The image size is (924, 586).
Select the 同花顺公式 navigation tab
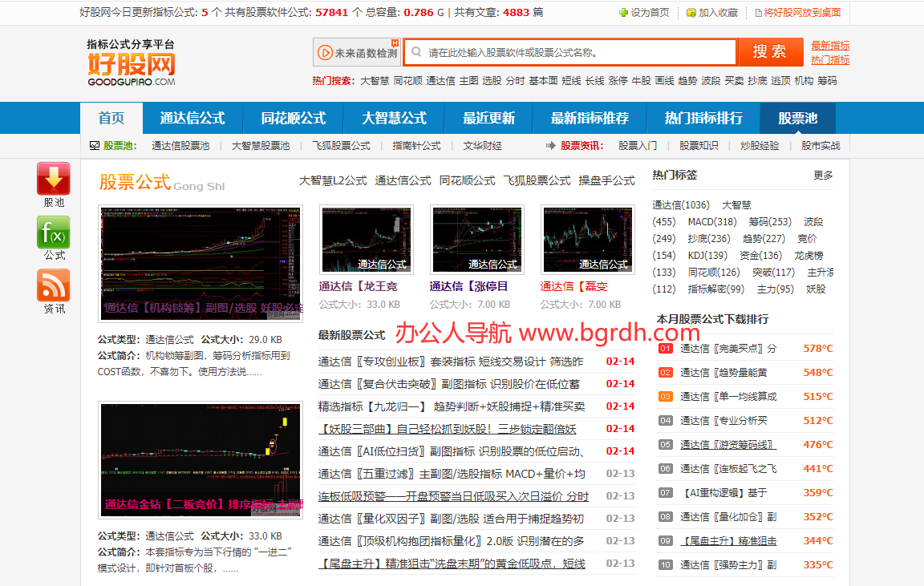294,119
